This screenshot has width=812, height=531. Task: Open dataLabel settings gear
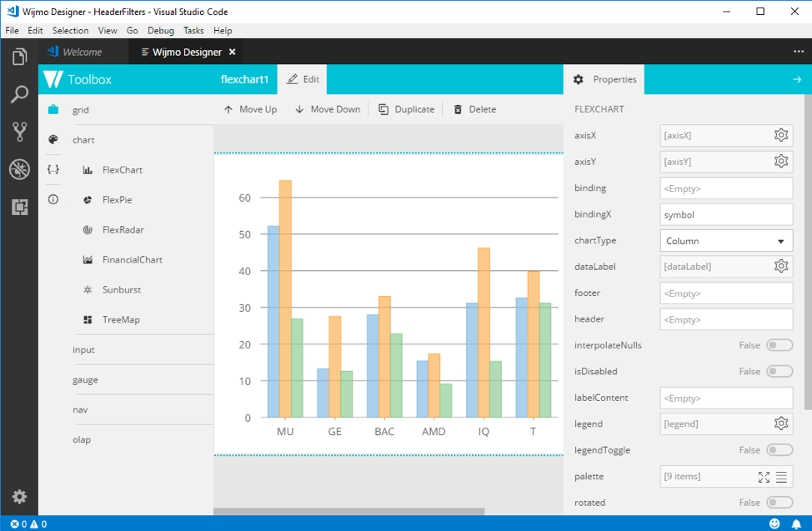point(781,266)
